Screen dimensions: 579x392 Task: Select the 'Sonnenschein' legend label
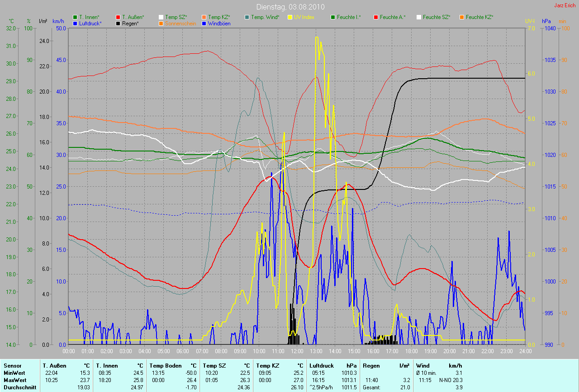coord(180,24)
